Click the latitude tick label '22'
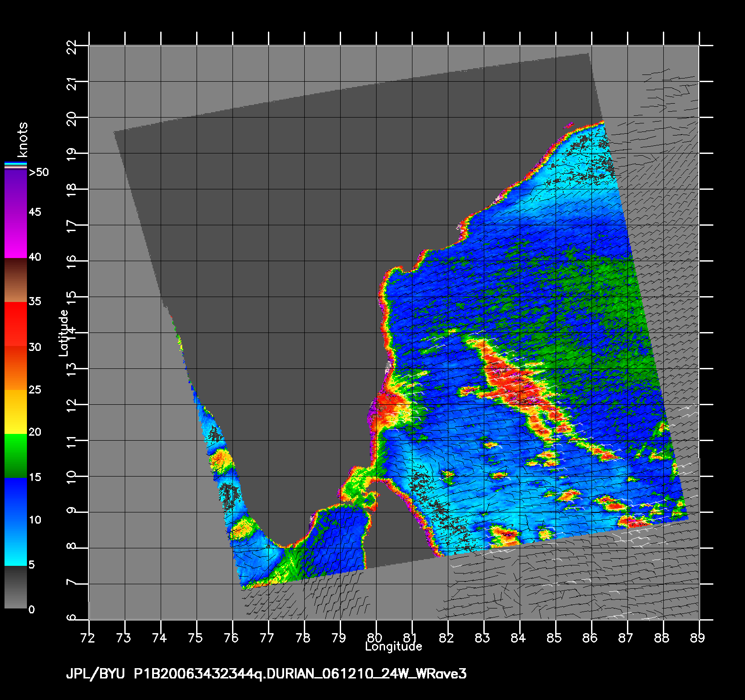The width and height of the screenshot is (745, 700). (x=72, y=46)
